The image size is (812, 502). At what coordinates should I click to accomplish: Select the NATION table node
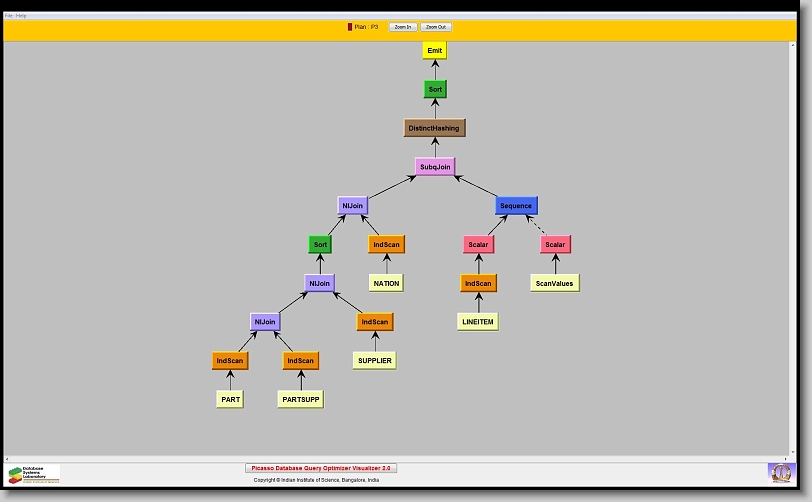coord(386,283)
